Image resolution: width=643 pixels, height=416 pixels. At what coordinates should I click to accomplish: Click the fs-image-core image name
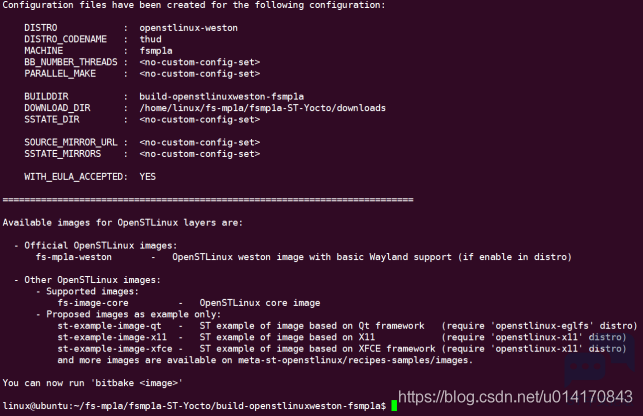[x=93, y=303]
